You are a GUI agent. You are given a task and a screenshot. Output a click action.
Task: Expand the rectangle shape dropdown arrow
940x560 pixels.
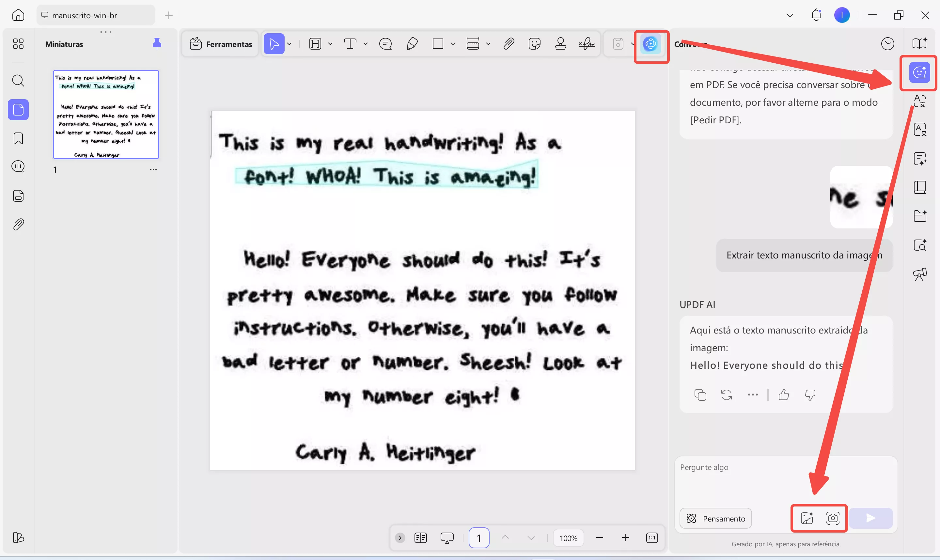(x=453, y=44)
